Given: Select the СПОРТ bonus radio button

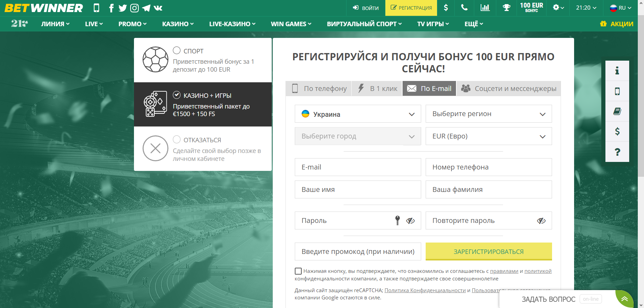Looking at the screenshot, I should point(177,50).
